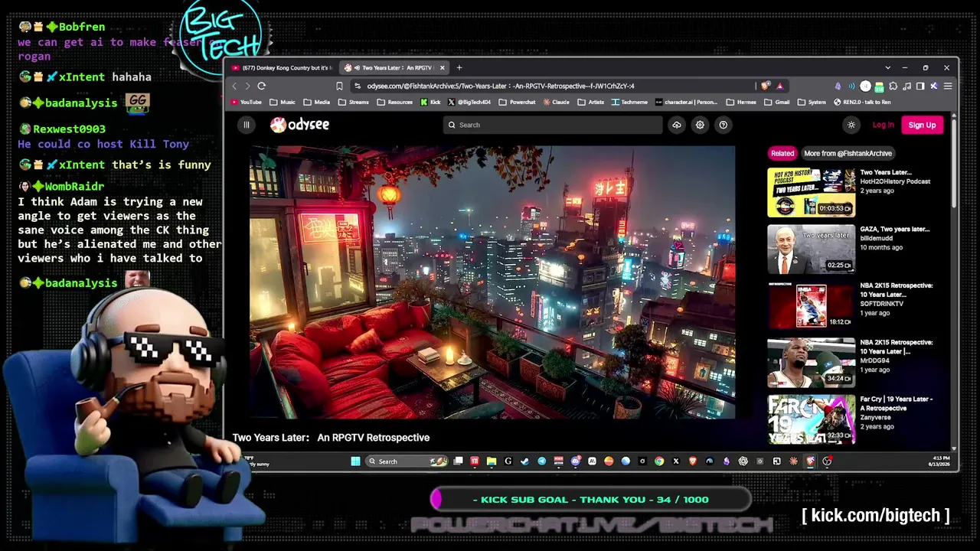
Task: Open the YouTube bookmark
Action: (x=247, y=102)
